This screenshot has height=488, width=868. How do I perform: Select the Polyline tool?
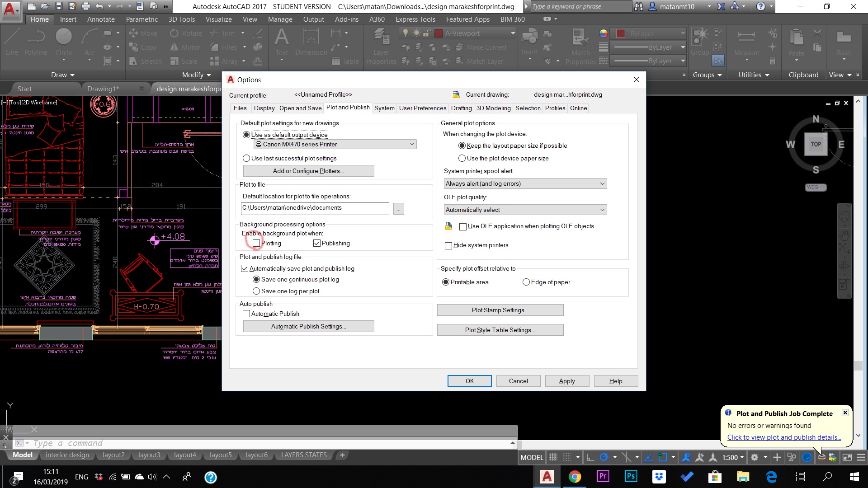point(36,41)
